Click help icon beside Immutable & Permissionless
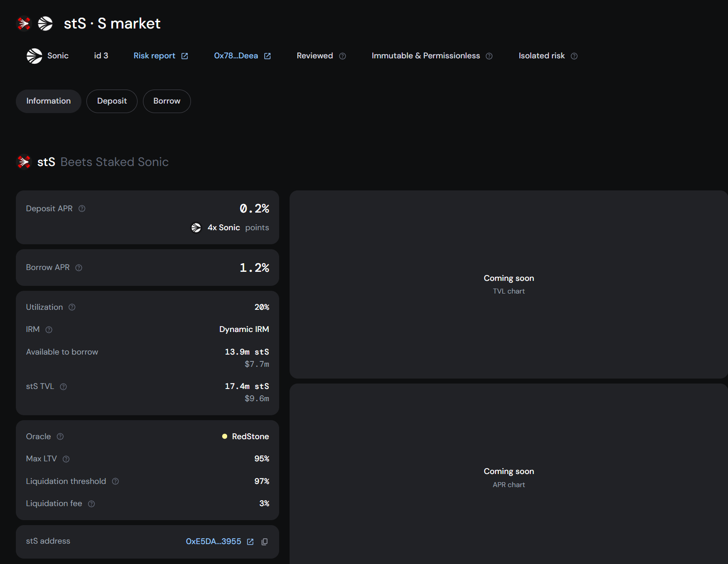Viewport: 728px width, 564px height. (489, 56)
